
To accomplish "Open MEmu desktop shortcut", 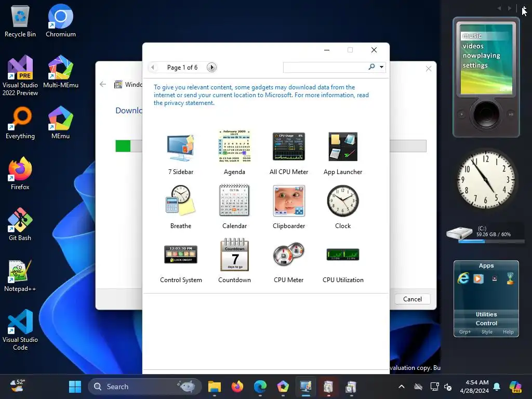I will tap(61, 123).
